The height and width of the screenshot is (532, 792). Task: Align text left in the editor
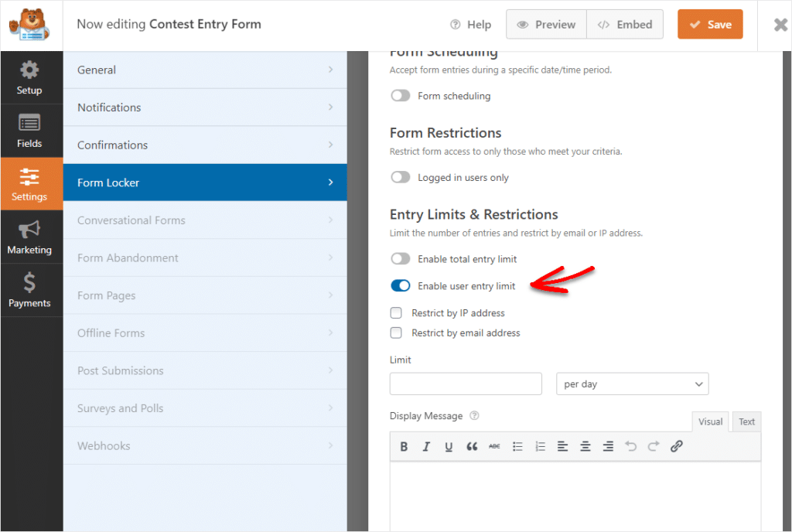click(563, 446)
